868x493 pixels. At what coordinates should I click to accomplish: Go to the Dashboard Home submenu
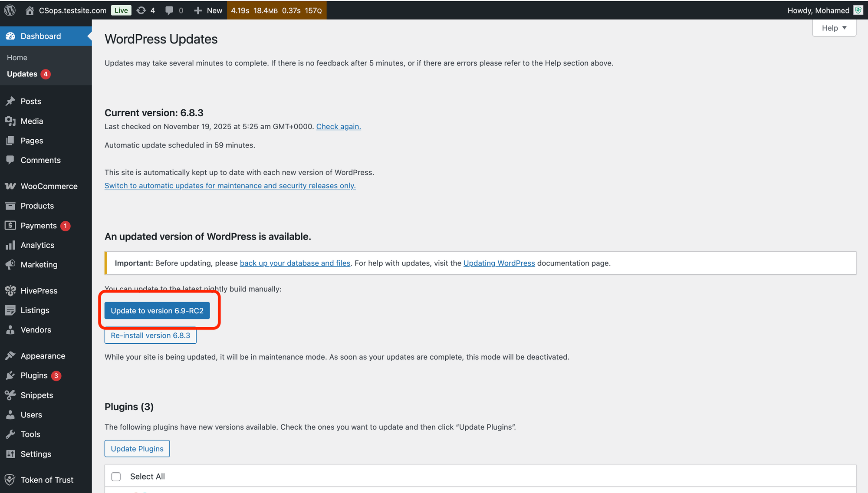point(17,58)
